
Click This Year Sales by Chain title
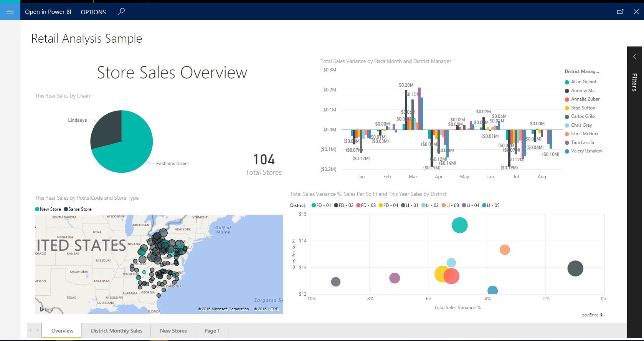pos(63,96)
